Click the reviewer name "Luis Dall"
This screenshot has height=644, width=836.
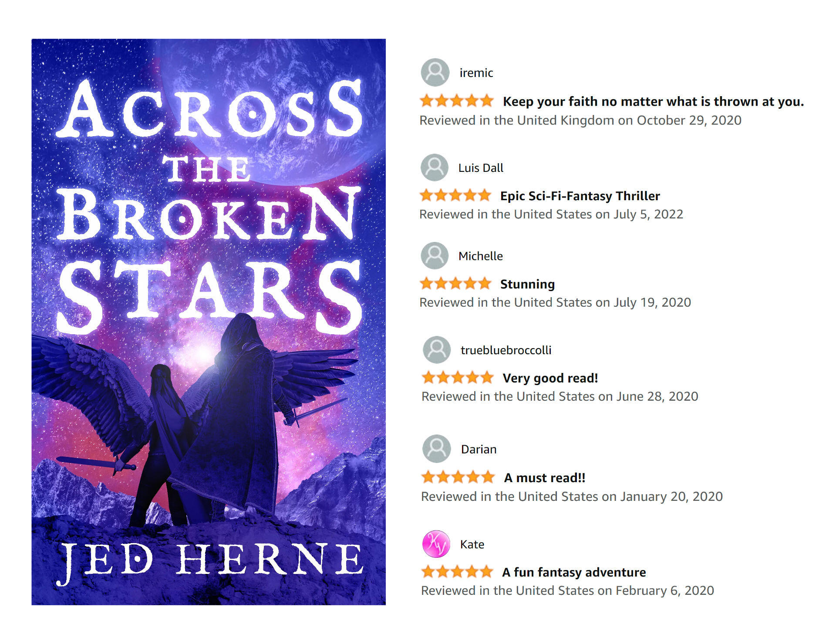(481, 168)
